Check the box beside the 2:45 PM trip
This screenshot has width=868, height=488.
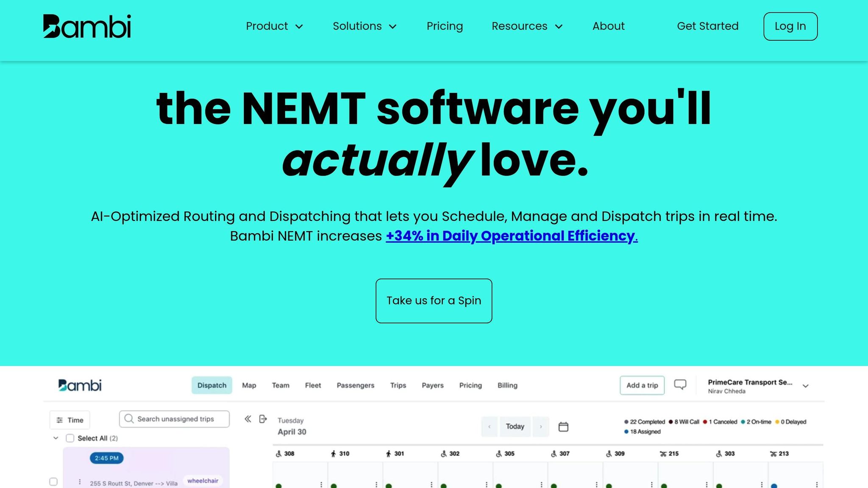[x=53, y=482]
